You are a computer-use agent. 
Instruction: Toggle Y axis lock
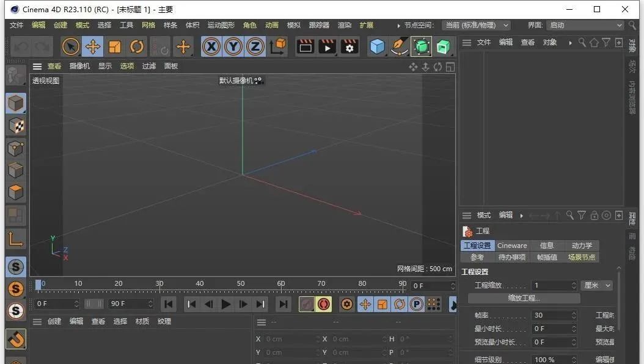(x=233, y=46)
